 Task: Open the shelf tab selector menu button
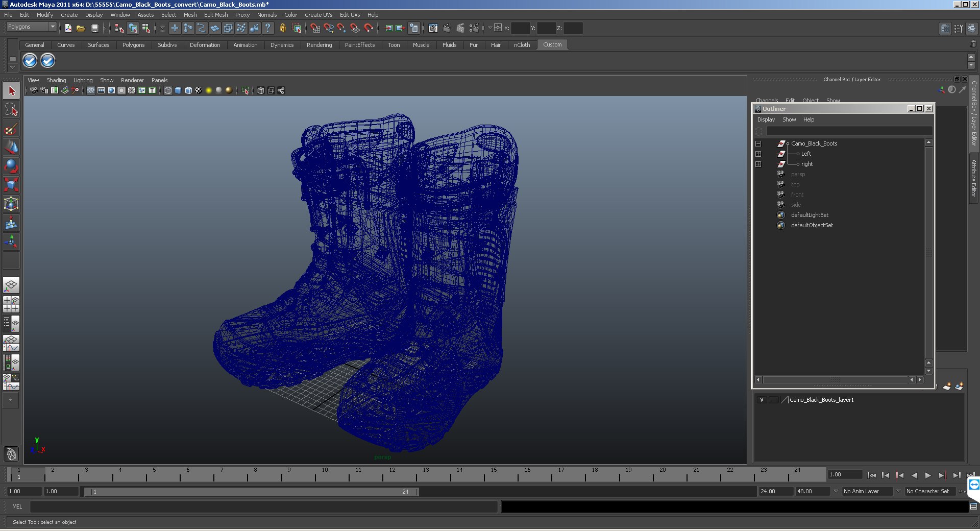(x=13, y=59)
